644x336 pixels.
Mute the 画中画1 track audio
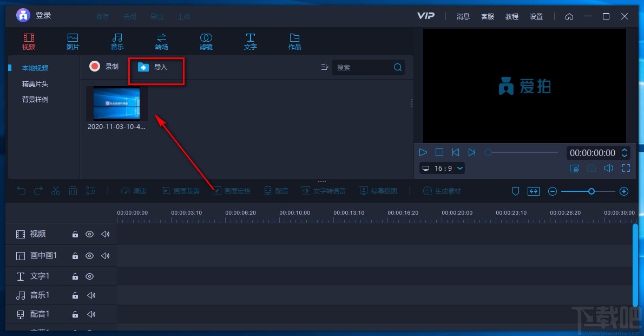tap(105, 256)
